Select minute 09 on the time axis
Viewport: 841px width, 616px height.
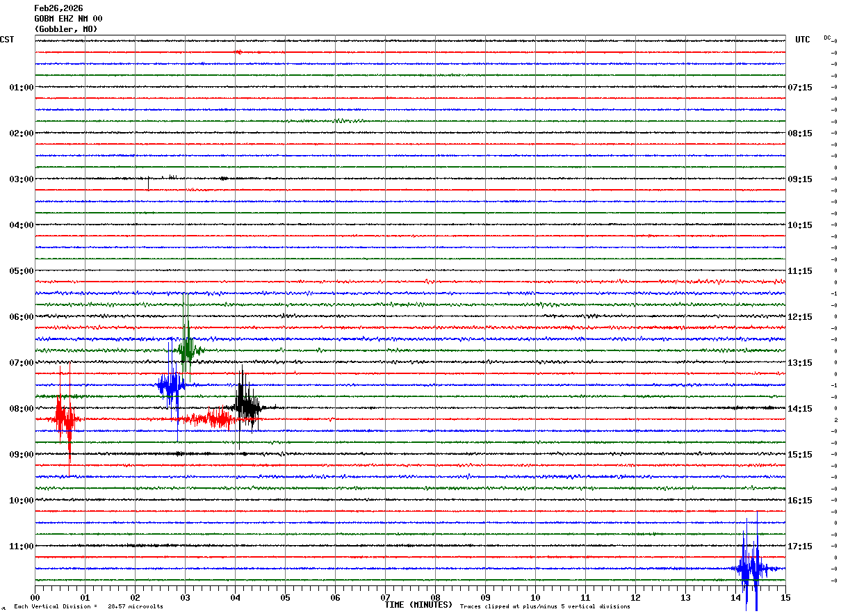pyautogui.click(x=485, y=598)
